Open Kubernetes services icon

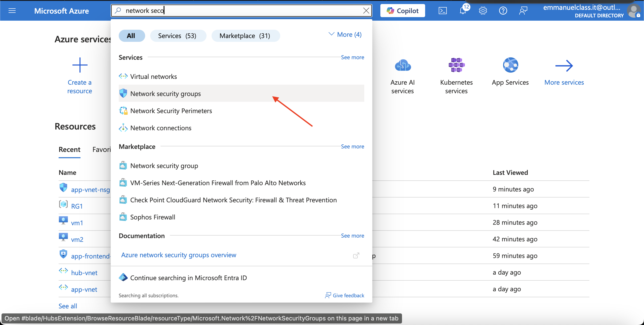click(456, 65)
